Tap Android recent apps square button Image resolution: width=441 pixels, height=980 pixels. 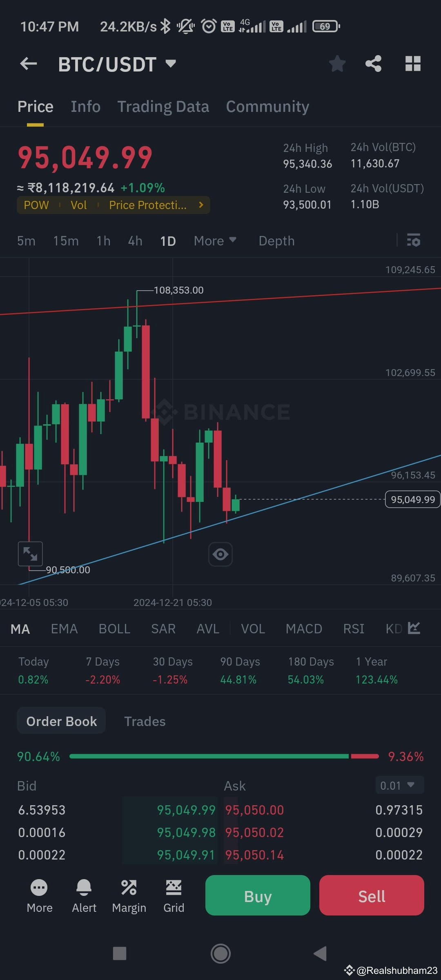[119, 953]
